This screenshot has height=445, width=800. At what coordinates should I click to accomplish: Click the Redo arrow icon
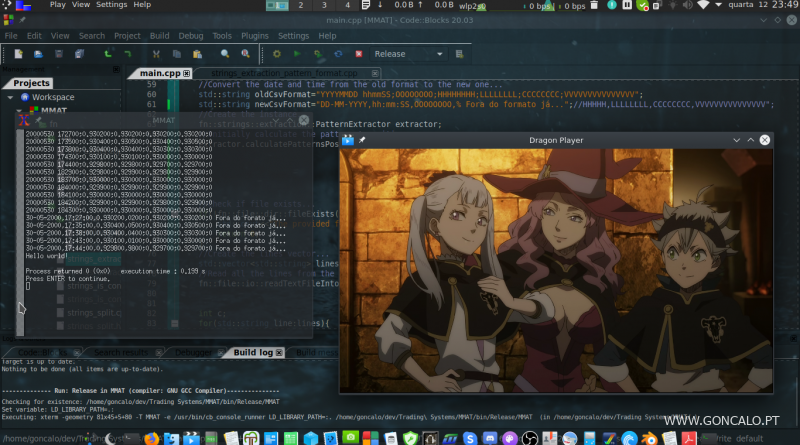pos(128,54)
